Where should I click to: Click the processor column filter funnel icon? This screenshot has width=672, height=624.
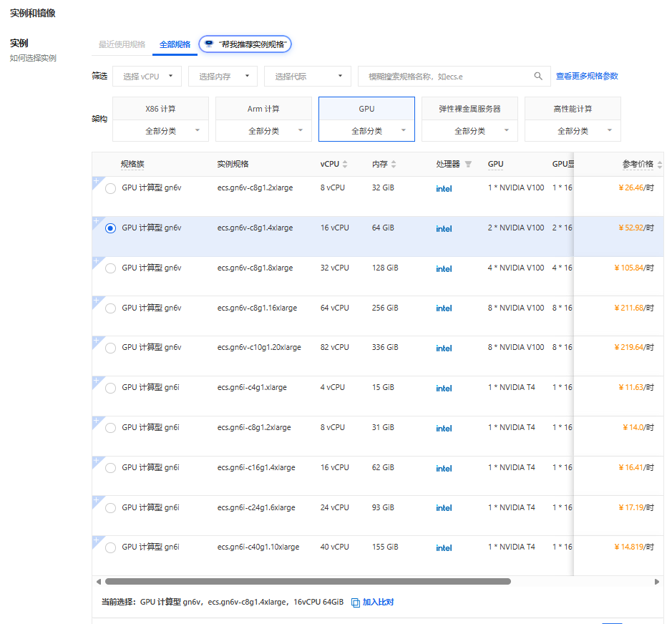click(468, 165)
